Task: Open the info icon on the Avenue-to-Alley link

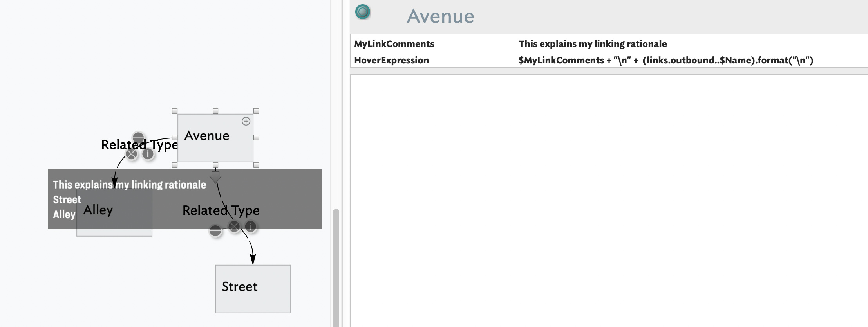Action: 148,154
